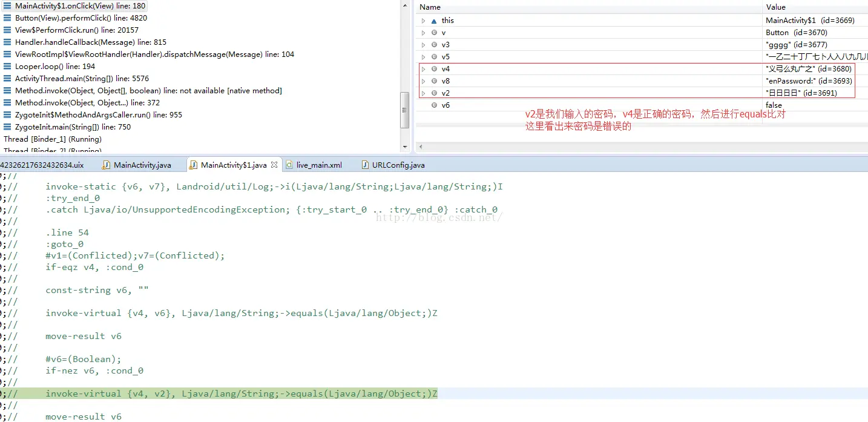Expand the v8 variable node

(424, 81)
